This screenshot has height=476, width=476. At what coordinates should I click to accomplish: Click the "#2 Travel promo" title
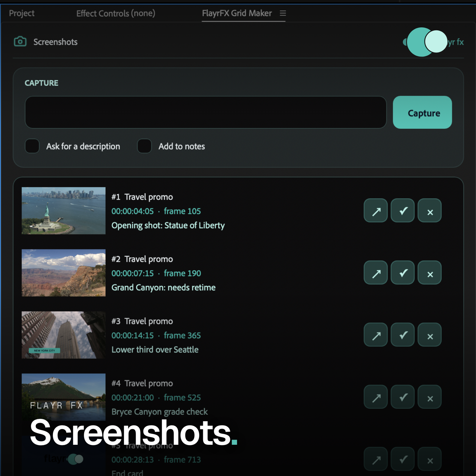142,259
